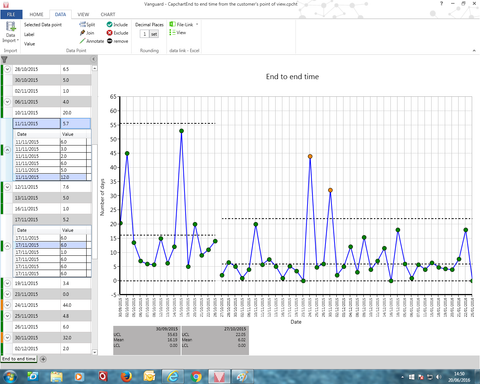The image size is (480, 384).
Task: Collapse the 17/11/2015 sub-table
Action: click(x=8, y=246)
